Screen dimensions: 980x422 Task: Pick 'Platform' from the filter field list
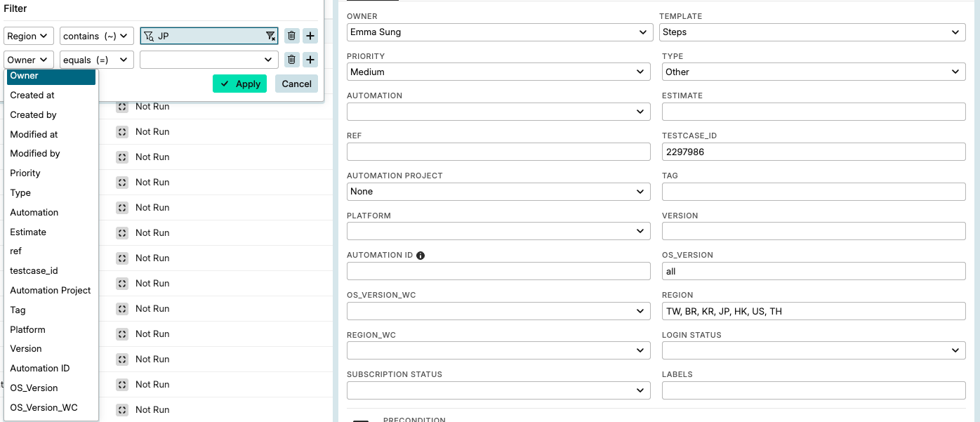tap(28, 329)
